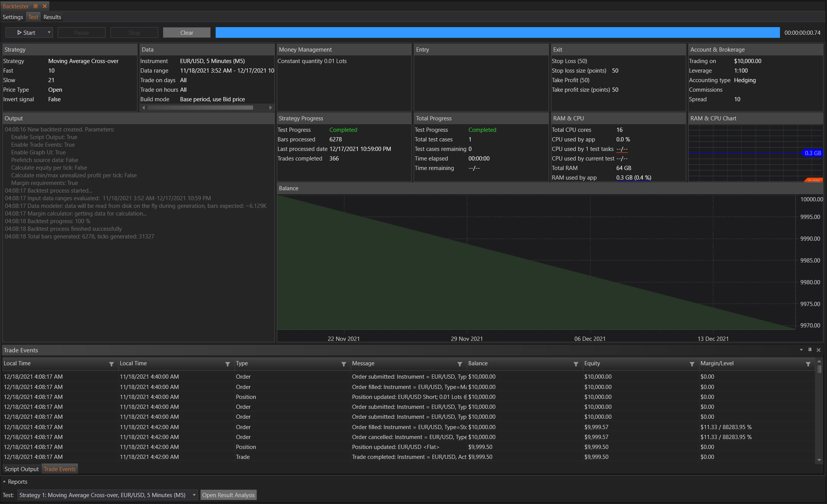Image resolution: width=827 pixels, height=504 pixels.
Task: Open the Start button dropdown arrow
Action: (x=49, y=32)
